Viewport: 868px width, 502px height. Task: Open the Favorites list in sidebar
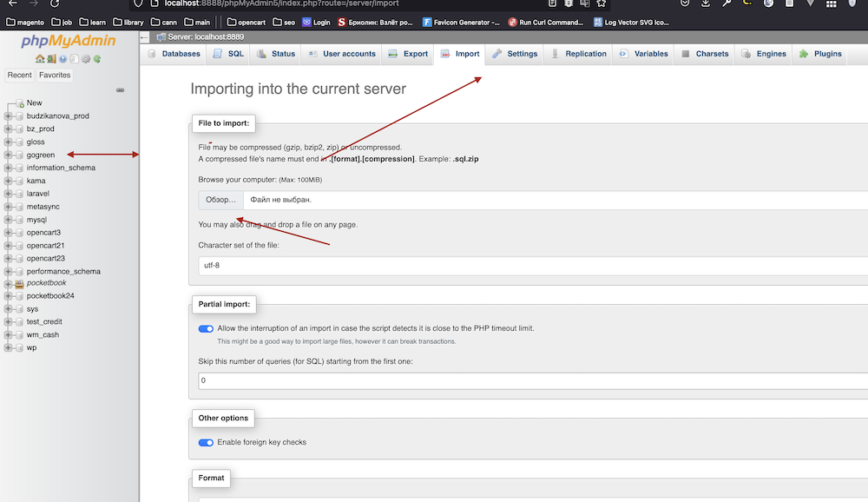[55, 76]
